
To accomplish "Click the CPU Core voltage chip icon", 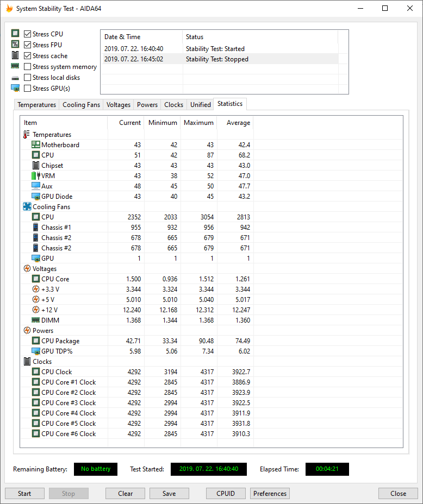I will (36, 279).
